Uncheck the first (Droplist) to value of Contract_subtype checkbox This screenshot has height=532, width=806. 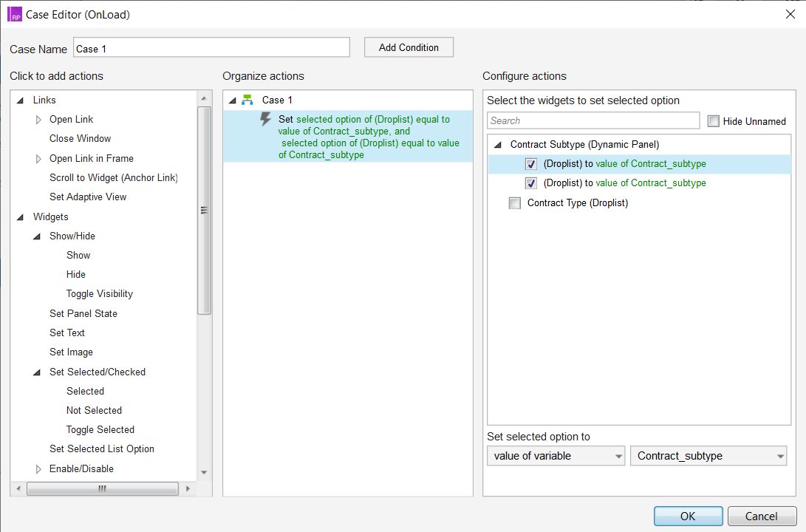click(x=531, y=164)
